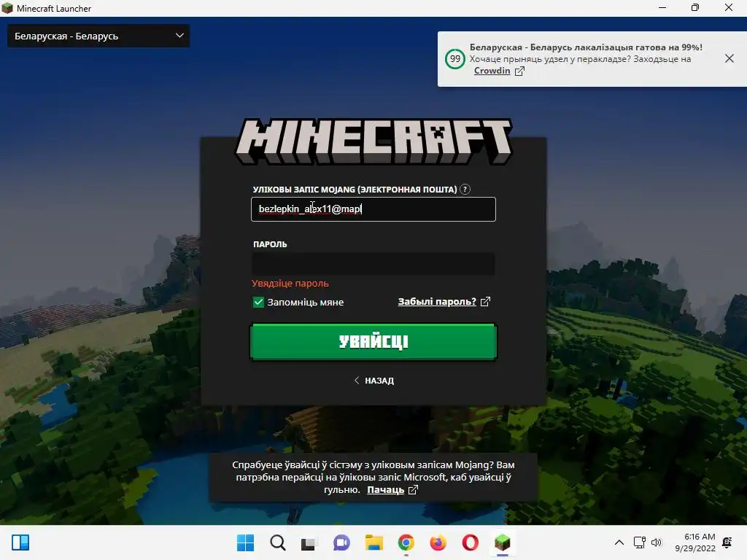Click the Minecraft Launcher title bar icon
The width and height of the screenshot is (747, 560).
tap(7, 8)
